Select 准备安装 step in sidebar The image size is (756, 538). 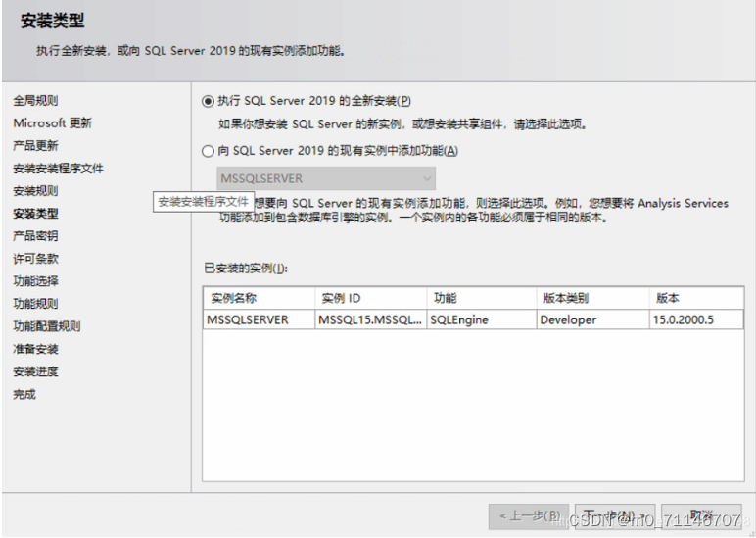[x=35, y=349]
